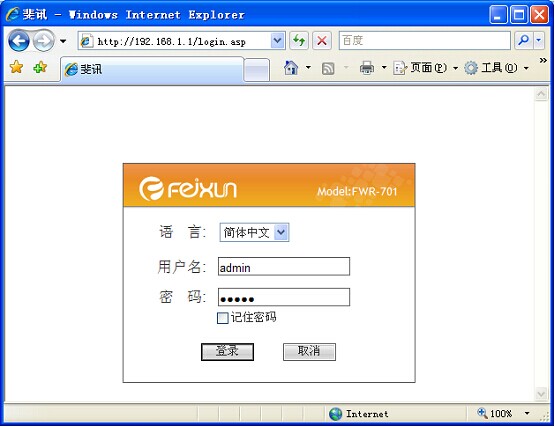Click the 用户名 field containing admin
This screenshot has height=427, width=555.
click(284, 266)
